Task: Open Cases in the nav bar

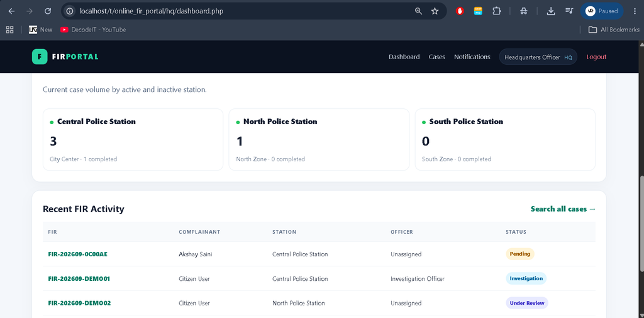Action: [x=436, y=57]
